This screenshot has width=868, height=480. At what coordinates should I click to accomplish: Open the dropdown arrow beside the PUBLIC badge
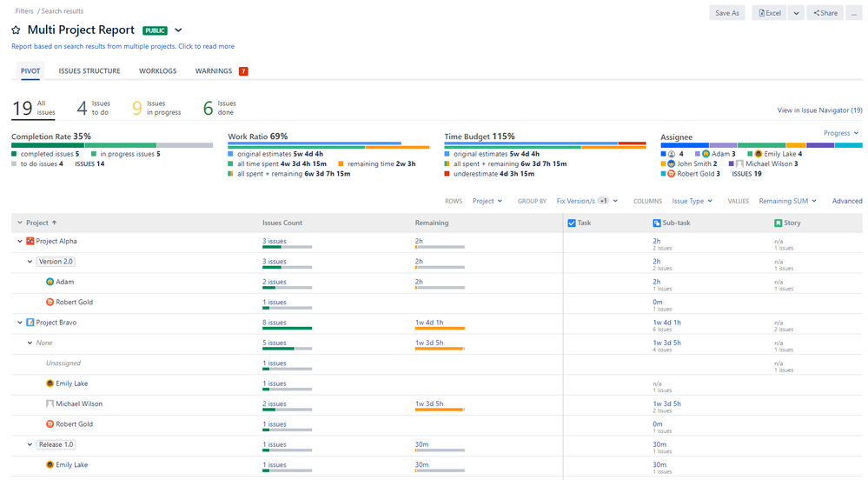pyautogui.click(x=178, y=30)
